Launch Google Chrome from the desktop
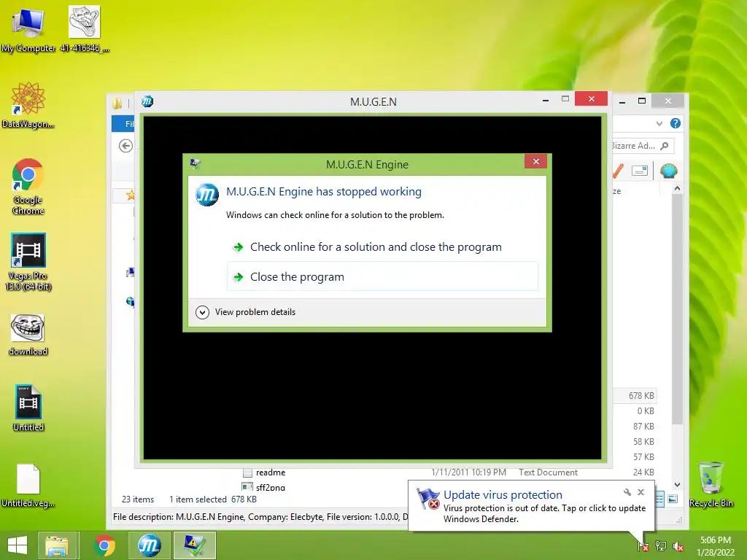747x560 pixels. (x=28, y=186)
